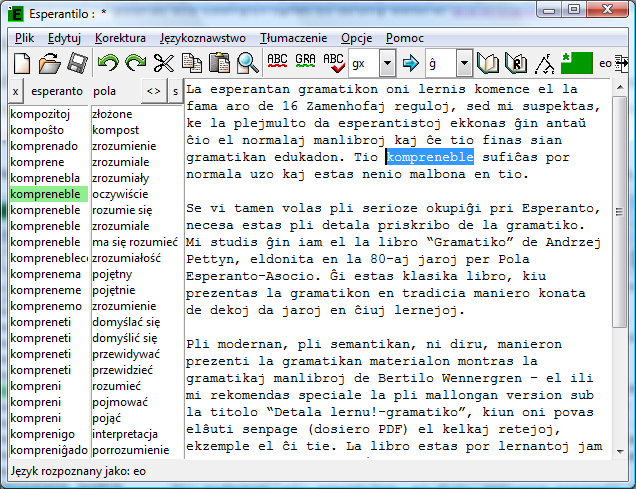Screen dimensions: 636x489
Task: Click the vertical scrollbar thumb of the editor
Action: coord(619,212)
